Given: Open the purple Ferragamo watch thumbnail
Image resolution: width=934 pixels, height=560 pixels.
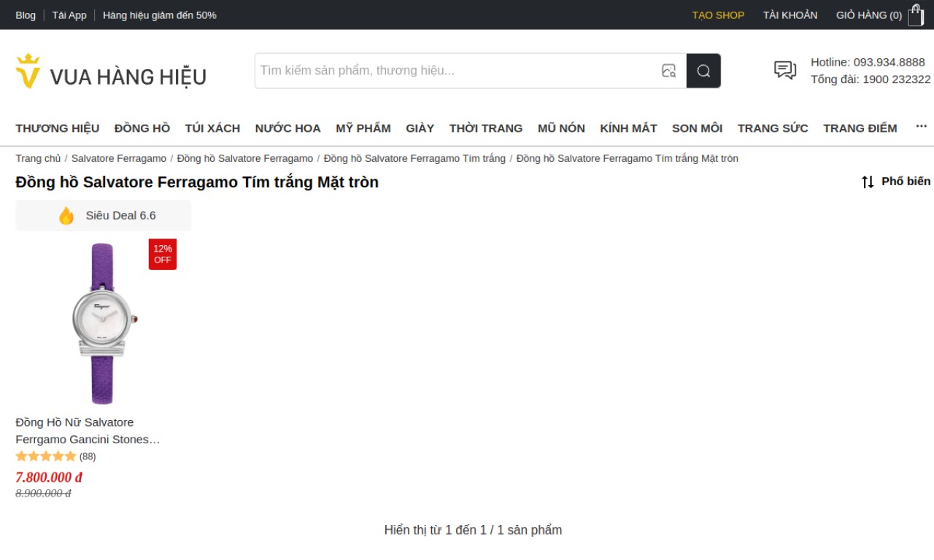Looking at the screenshot, I should coord(102,324).
